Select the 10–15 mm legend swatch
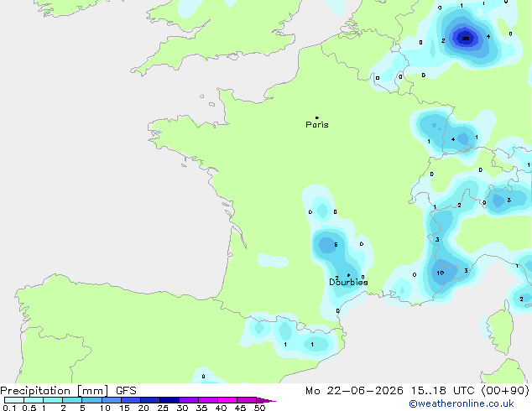This screenshot has height=411, width=532. (111, 400)
